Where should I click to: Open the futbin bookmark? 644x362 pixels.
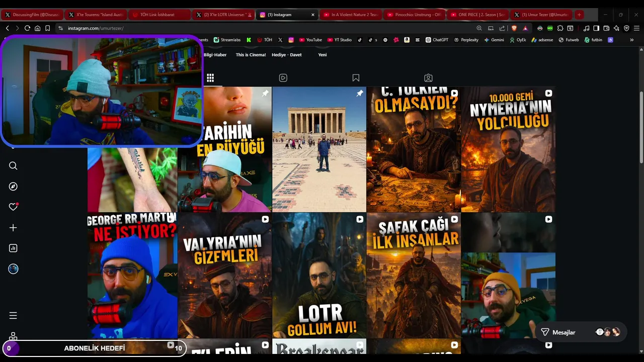[x=593, y=40]
